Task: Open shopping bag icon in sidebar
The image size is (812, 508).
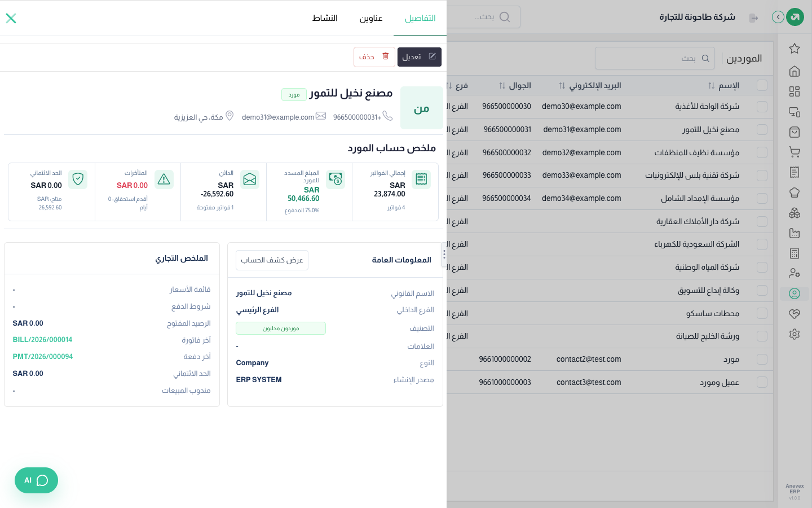Action: pyautogui.click(x=795, y=132)
